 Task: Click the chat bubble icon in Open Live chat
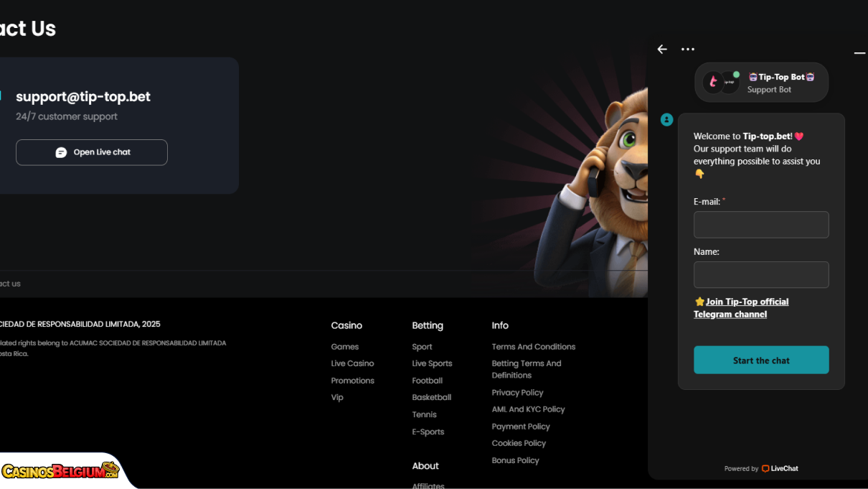coord(61,152)
